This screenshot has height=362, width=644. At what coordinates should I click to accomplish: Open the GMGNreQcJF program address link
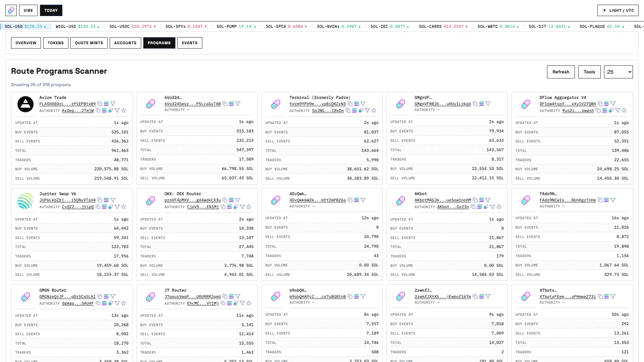coord(67,297)
